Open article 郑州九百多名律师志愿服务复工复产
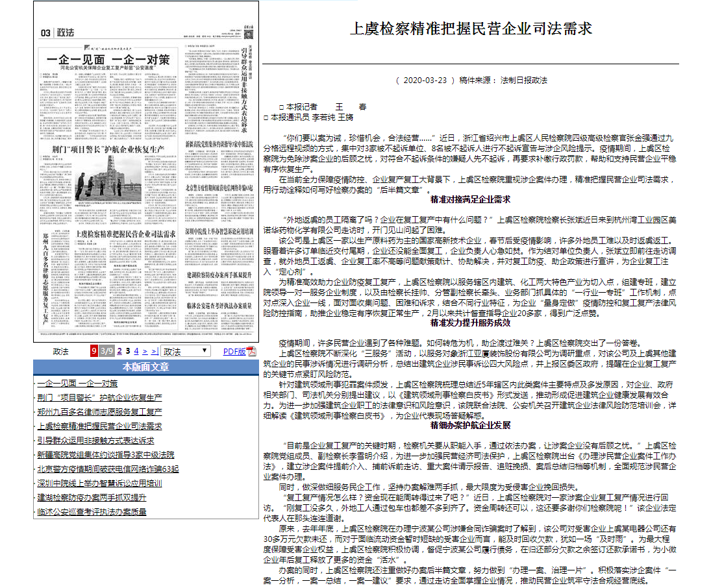 coord(99,411)
